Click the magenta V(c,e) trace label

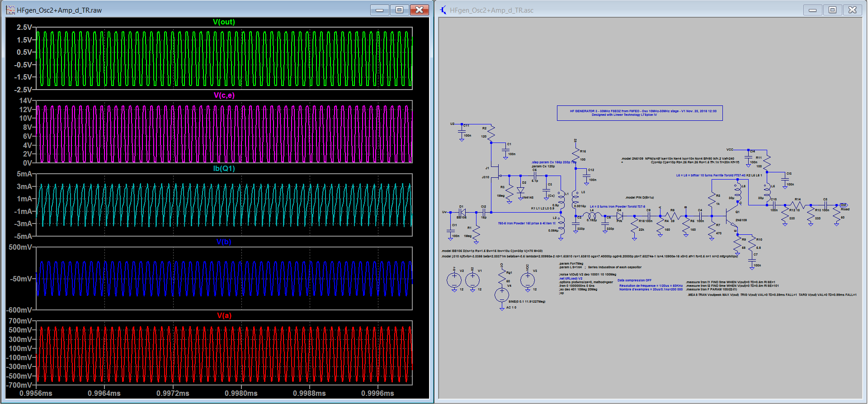click(x=224, y=95)
